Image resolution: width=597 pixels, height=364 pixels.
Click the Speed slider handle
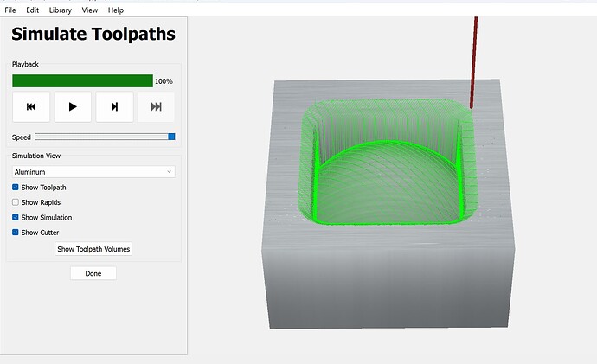[171, 137]
